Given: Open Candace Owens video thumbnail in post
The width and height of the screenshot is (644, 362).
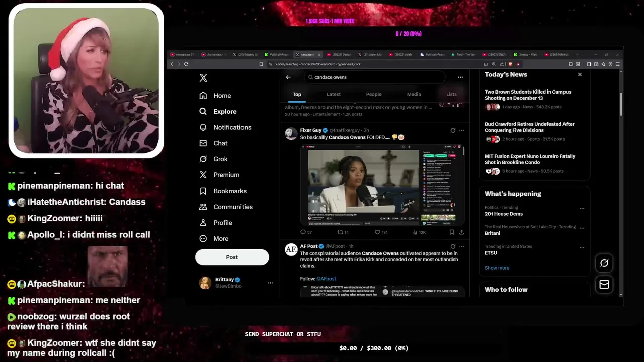Looking at the screenshot, I should coord(382,185).
